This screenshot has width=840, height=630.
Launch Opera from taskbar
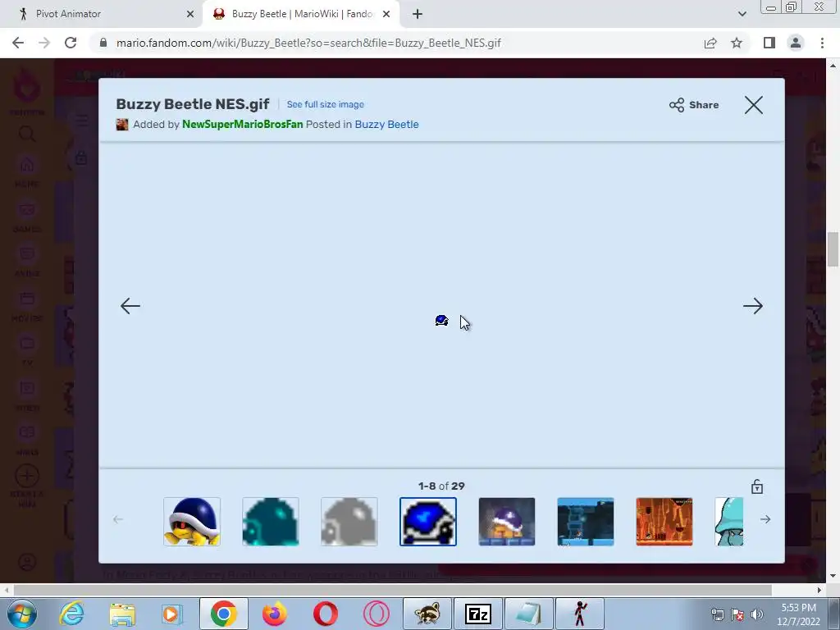pos(325,614)
